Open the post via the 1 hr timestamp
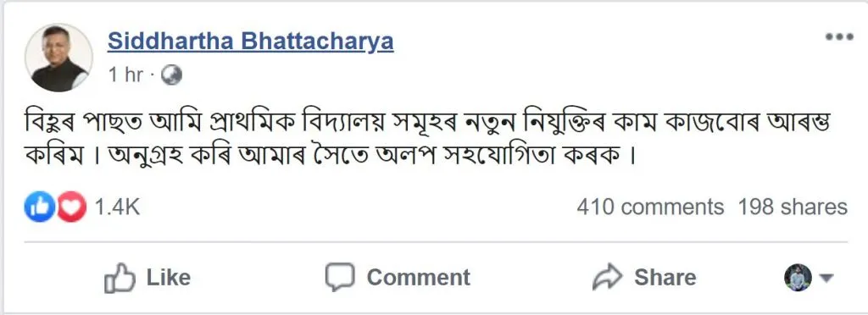868x315 pixels. click(x=125, y=75)
